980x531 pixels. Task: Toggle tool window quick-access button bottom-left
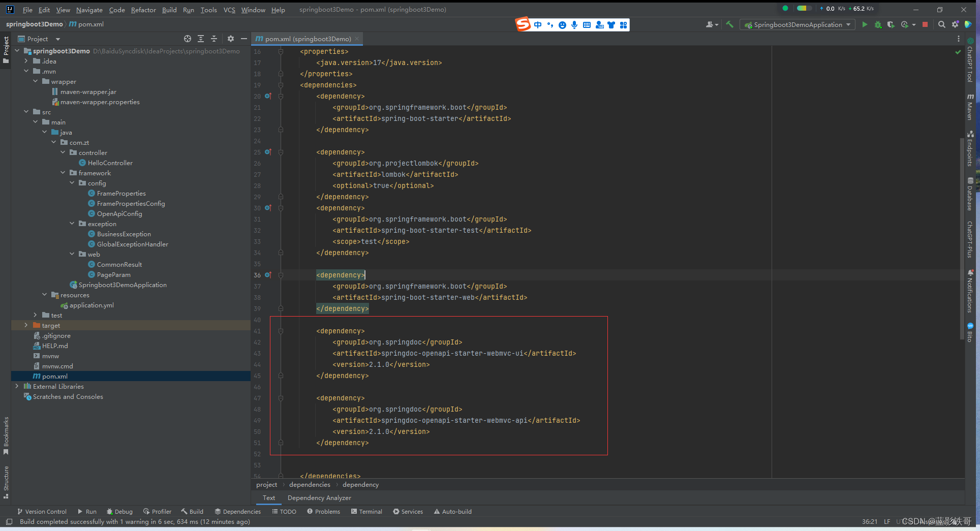coord(9,521)
